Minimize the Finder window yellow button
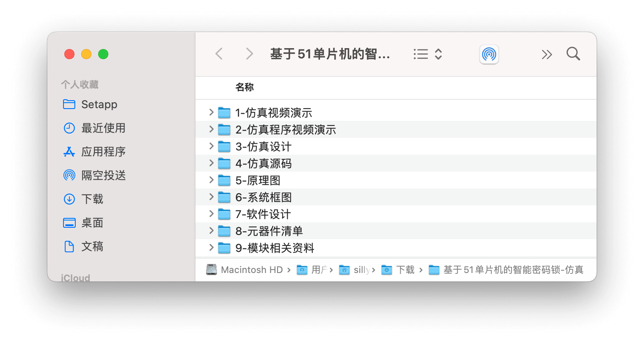 86,54
